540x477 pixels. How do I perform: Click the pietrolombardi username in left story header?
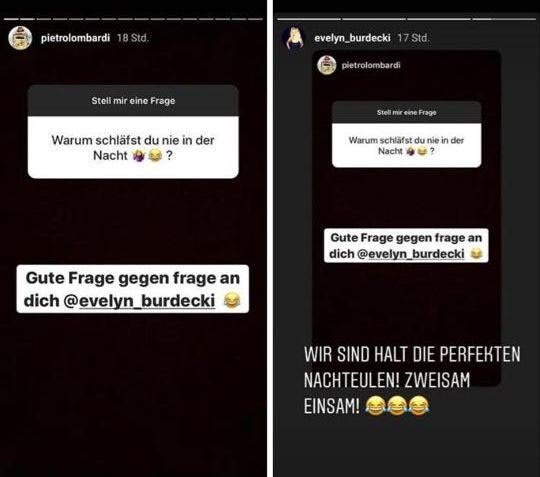[x=75, y=38]
